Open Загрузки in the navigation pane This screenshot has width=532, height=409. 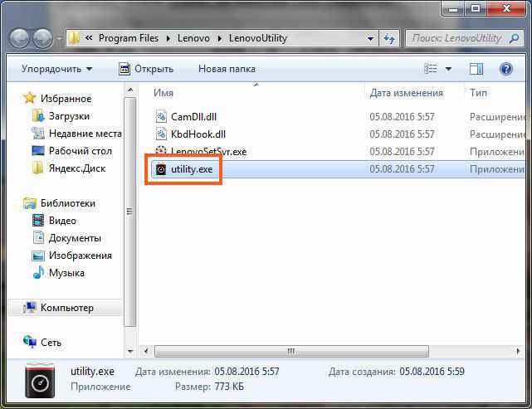click(x=69, y=116)
